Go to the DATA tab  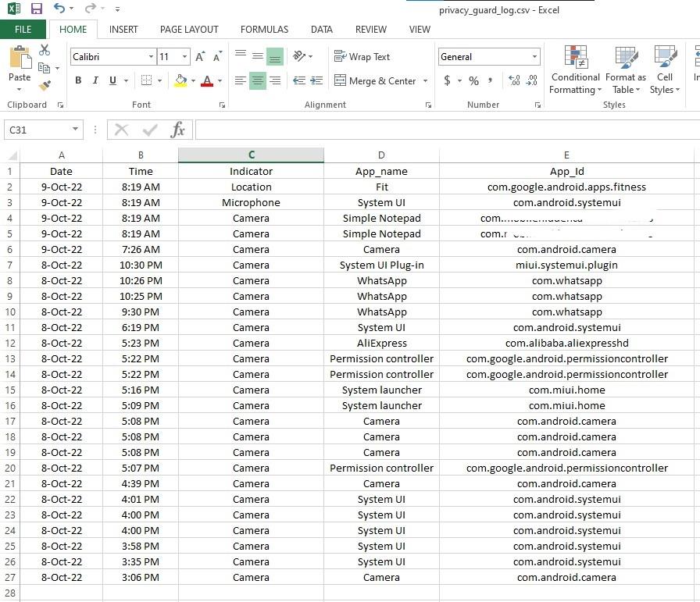pyautogui.click(x=321, y=30)
